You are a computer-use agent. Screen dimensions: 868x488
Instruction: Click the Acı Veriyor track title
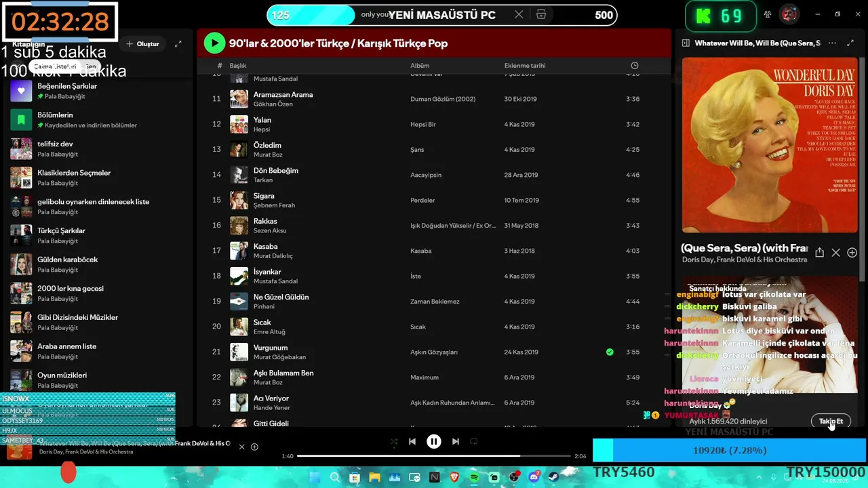271,399
